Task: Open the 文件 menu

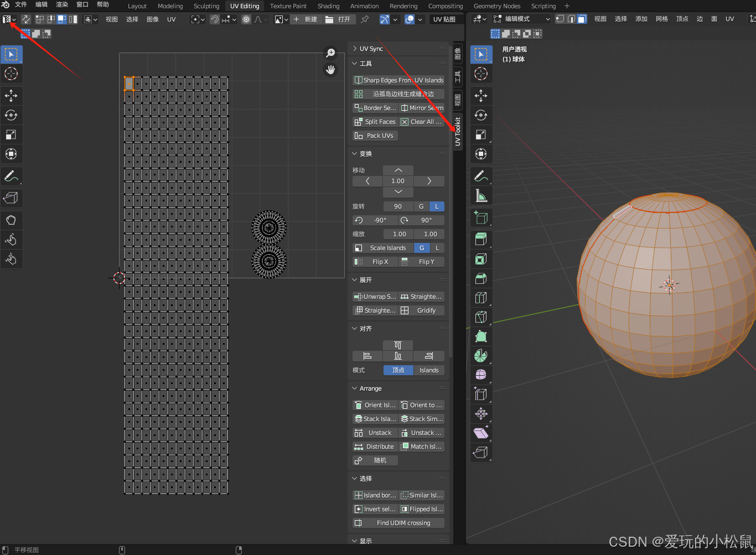Action: [x=21, y=4]
